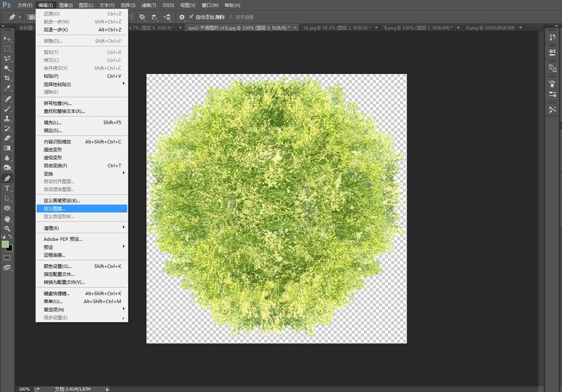Uncheck the 自动添加/删除 checkbox
The image size is (562, 392).
[x=192, y=17]
